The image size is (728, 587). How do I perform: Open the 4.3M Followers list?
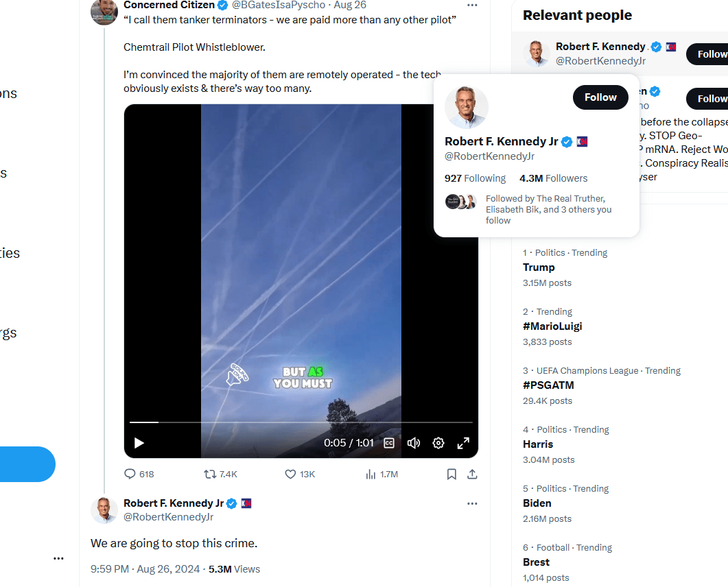coord(553,178)
